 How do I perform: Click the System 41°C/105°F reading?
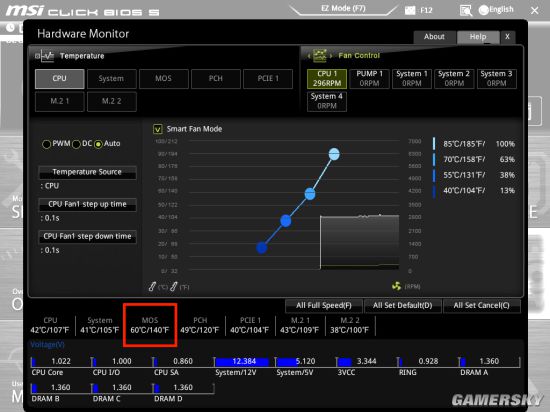[x=100, y=325]
